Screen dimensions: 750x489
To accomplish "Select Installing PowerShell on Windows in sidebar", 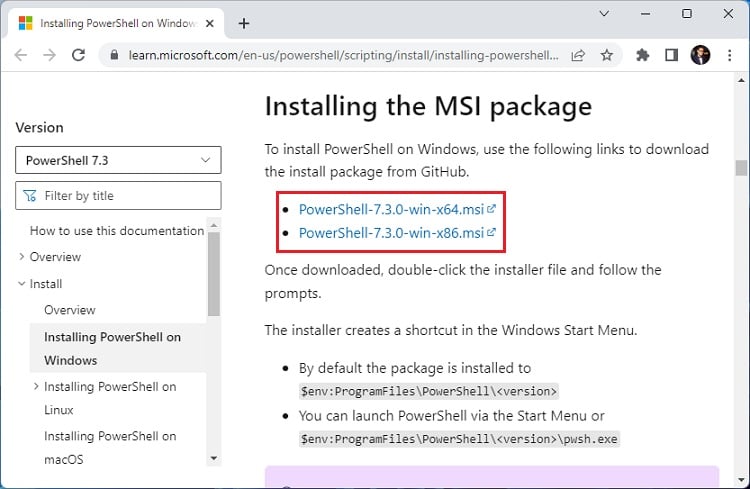I will (x=118, y=348).
